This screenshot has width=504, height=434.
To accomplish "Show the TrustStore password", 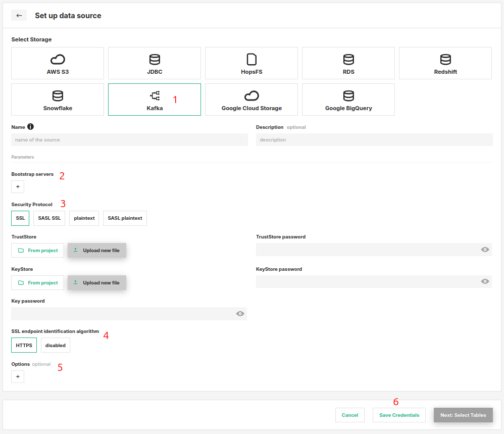I will (485, 250).
